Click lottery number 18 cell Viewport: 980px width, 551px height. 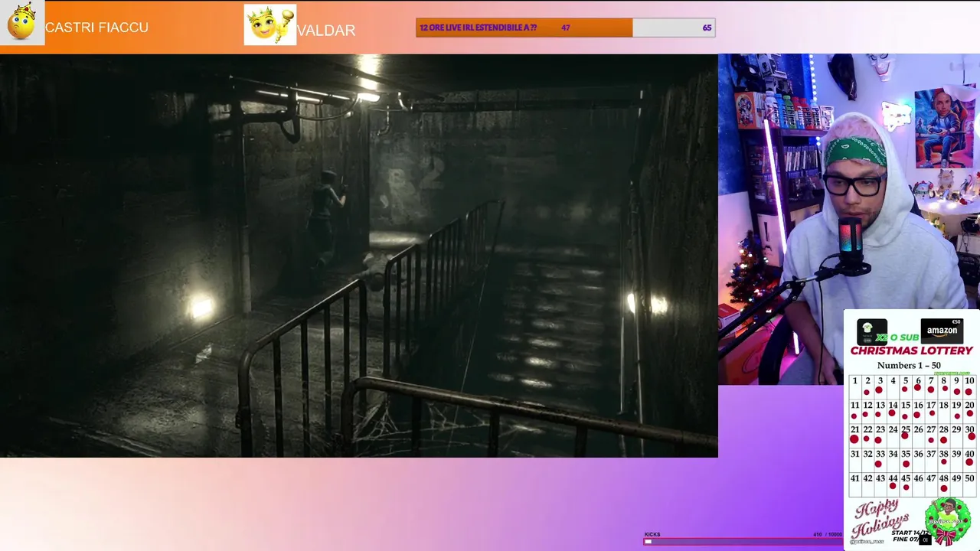[943, 410]
